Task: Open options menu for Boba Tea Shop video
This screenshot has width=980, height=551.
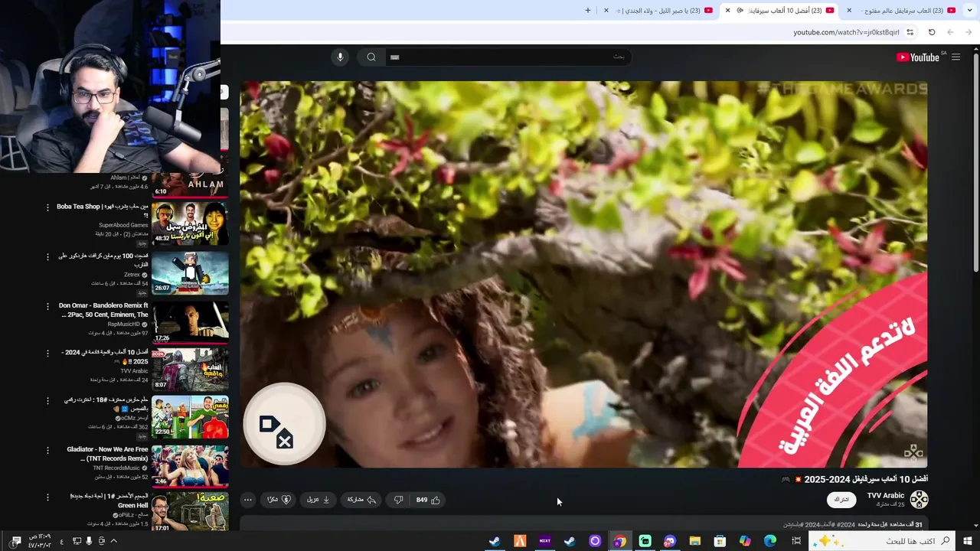Action: [x=47, y=207]
